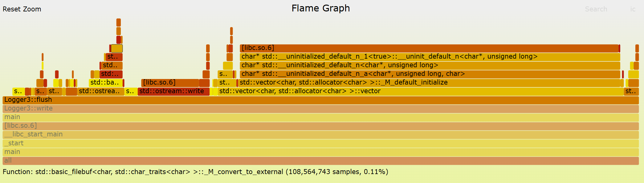
Task: Open the Search control
Action: point(596,9)
